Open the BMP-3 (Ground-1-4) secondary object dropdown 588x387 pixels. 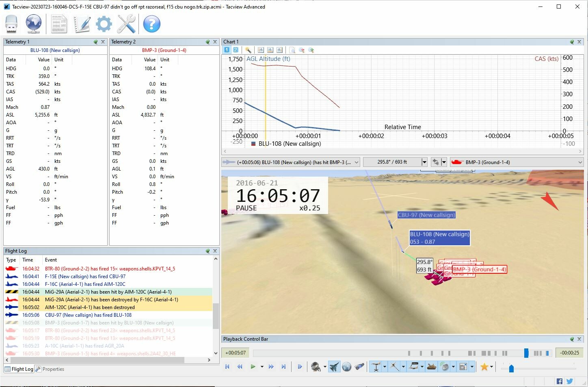517,162
